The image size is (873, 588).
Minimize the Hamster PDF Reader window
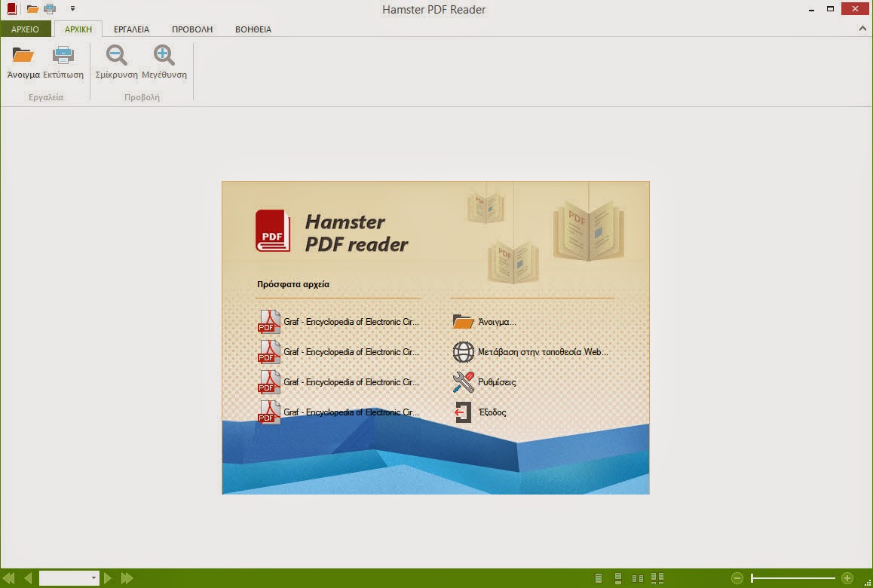[x=811, y=10]
